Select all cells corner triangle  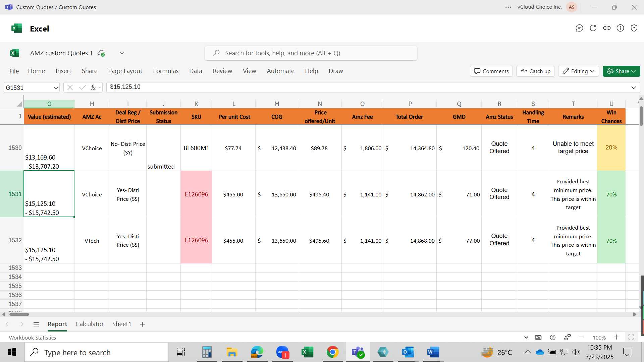pyautogui.click(x=19, y=104)
